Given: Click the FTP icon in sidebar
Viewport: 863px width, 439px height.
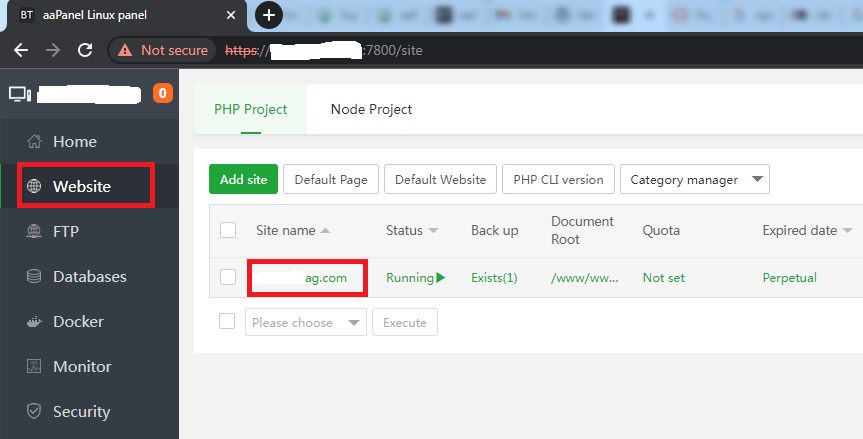Looking at the screenshot, I should coord(34,231).
